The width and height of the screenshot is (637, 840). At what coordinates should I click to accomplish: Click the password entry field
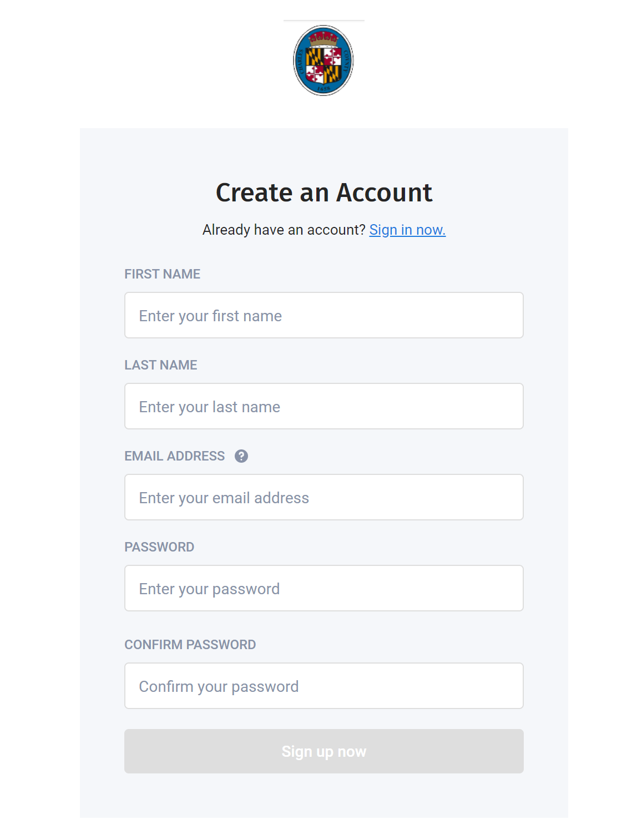[323, 588]
